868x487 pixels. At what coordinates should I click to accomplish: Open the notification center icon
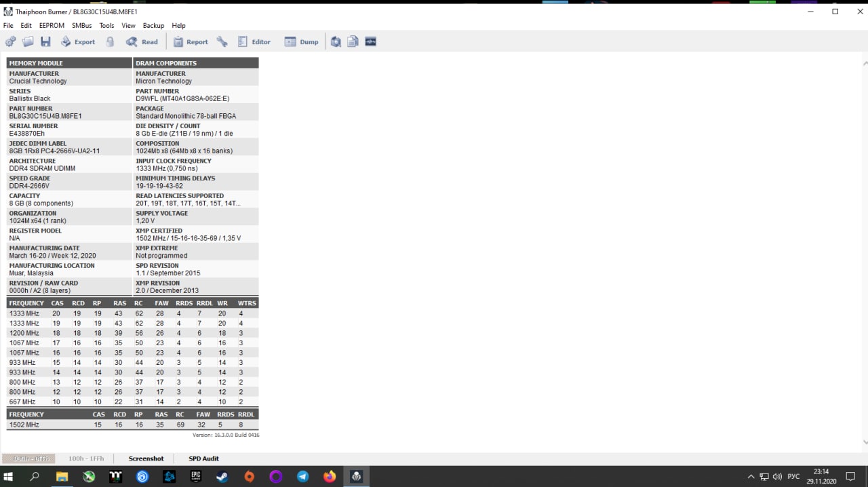(x=851, y=477)
